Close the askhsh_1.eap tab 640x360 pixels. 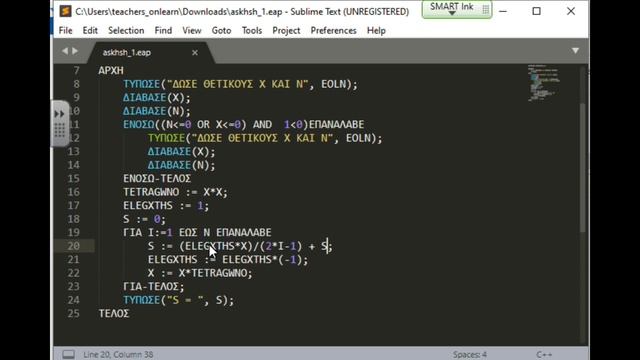coord(195,53)
